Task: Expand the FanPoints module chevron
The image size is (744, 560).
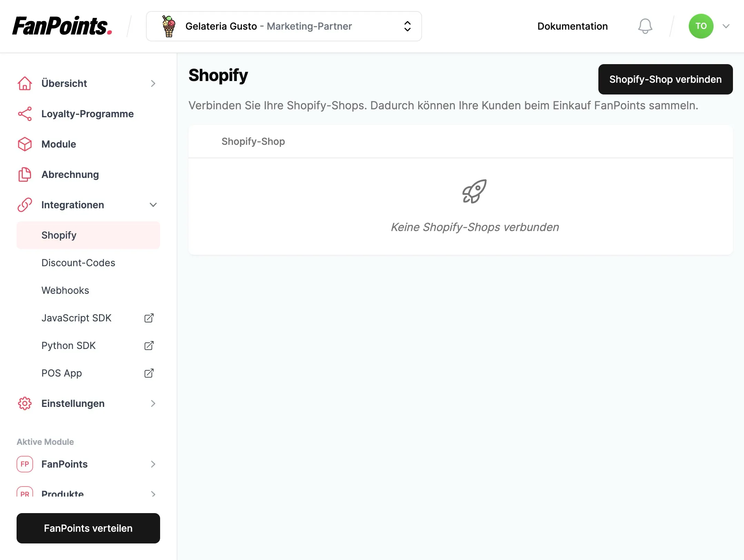Action: point(153,464)
